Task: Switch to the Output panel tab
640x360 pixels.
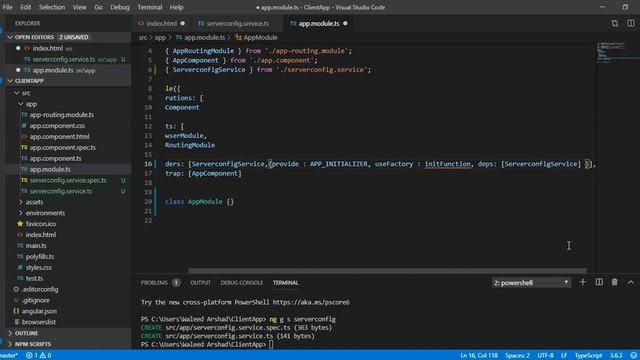Action: pos(200,282)
